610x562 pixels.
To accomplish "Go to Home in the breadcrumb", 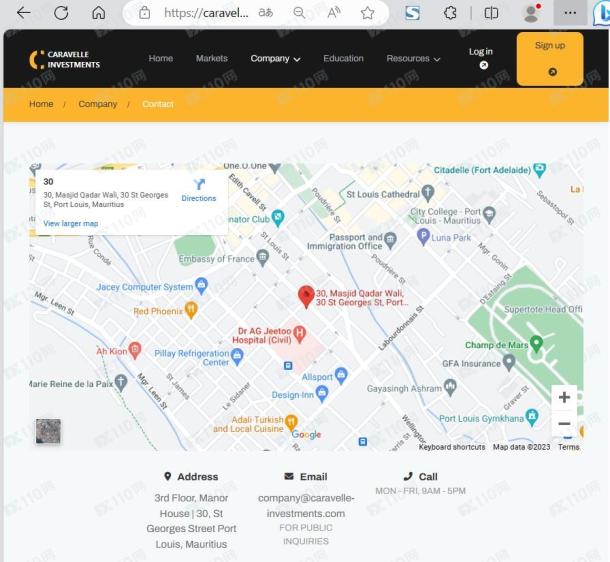I will (x=41, y=104).
